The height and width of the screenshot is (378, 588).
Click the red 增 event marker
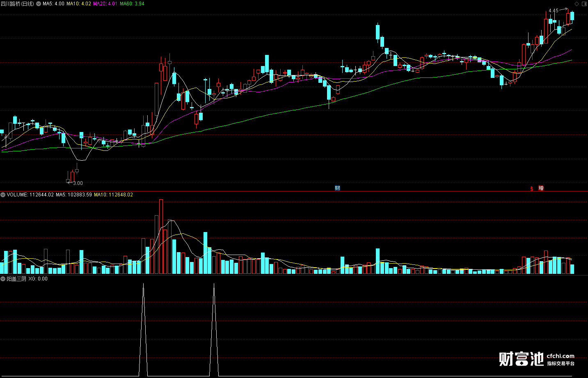(x=541, y=188)
